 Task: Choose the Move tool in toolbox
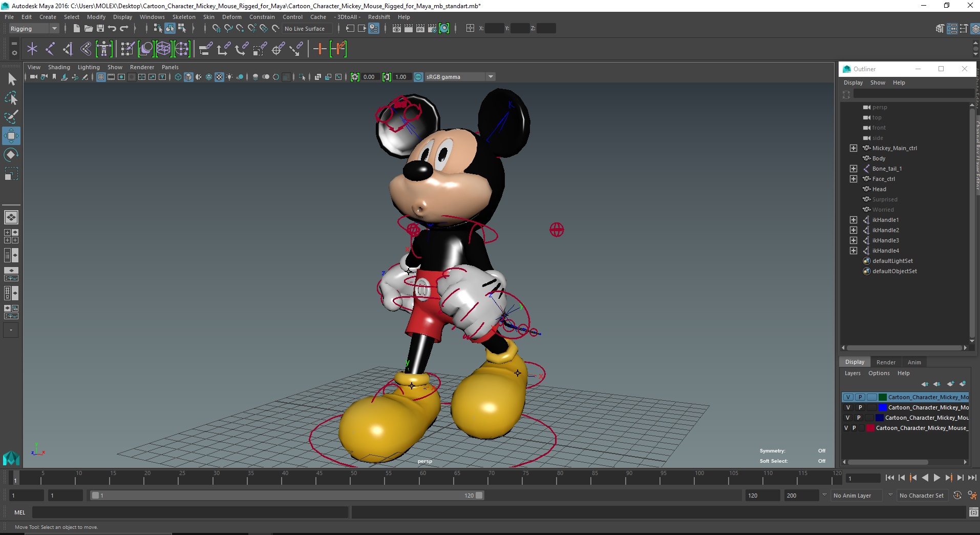tap(11, 136)
